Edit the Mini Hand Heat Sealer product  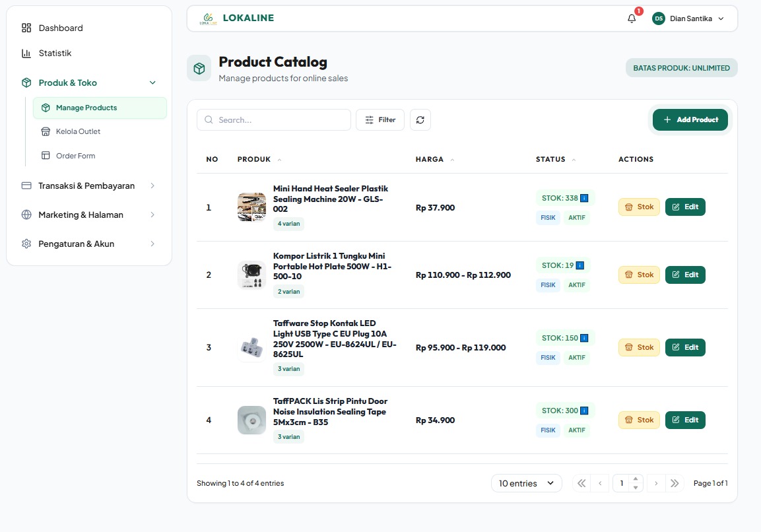(x=685, y=207)
